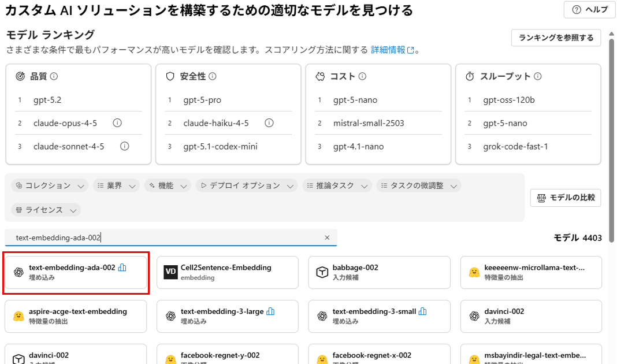Click info icon beside claude-sonnet-4-5
Image resolution: width=617 pixels, height=364 pixels.
click(x=124, y=146)
